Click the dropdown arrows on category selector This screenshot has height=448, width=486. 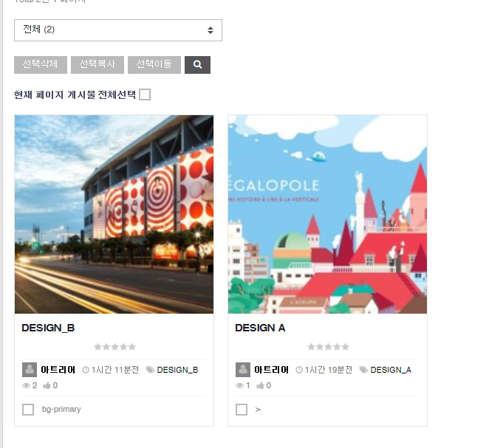point(211,30)
